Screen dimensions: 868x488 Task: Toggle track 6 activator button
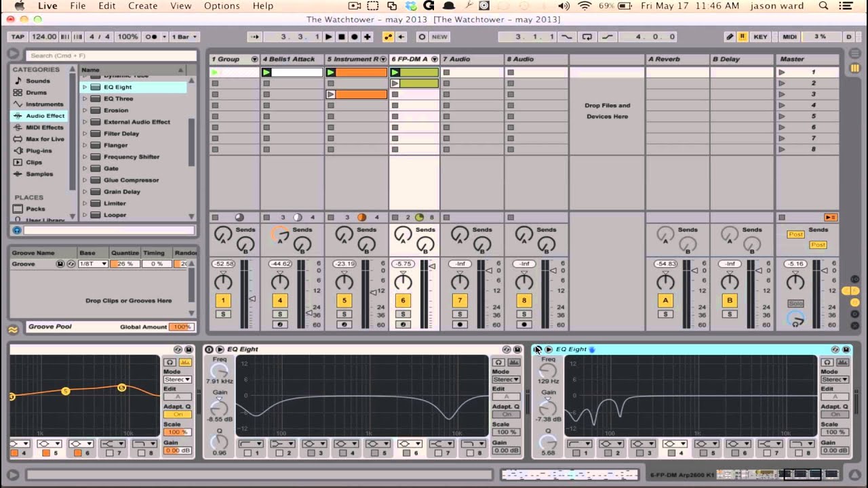point(403,300)
